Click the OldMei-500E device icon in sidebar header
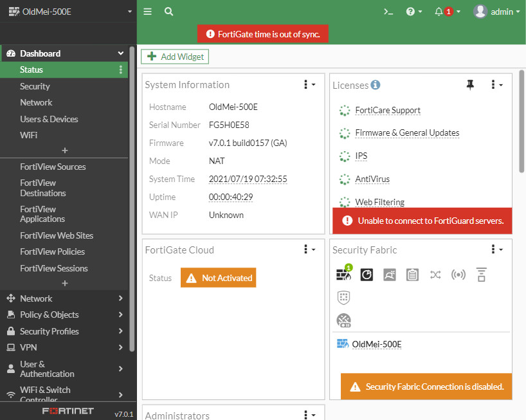 coord(14,12)
